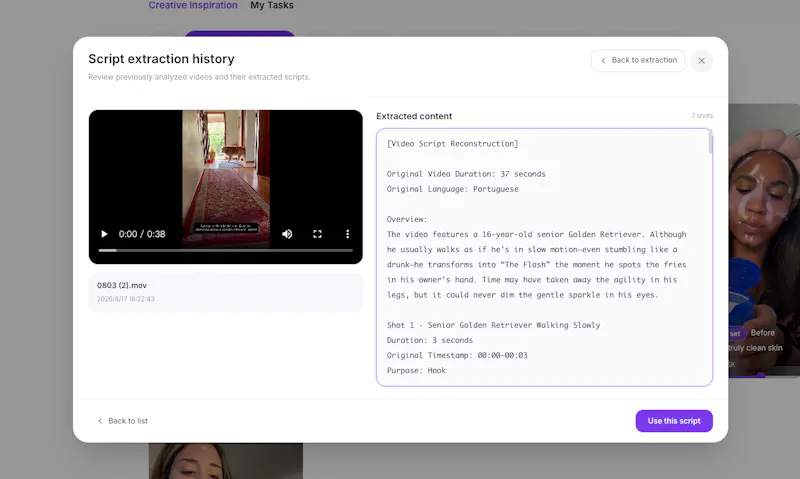This screenshot has width=800, height=479.
Task: Click the file timestamp 2026/8/17 18:22:43
Action: pyautogui.click(x=126, y=299)
